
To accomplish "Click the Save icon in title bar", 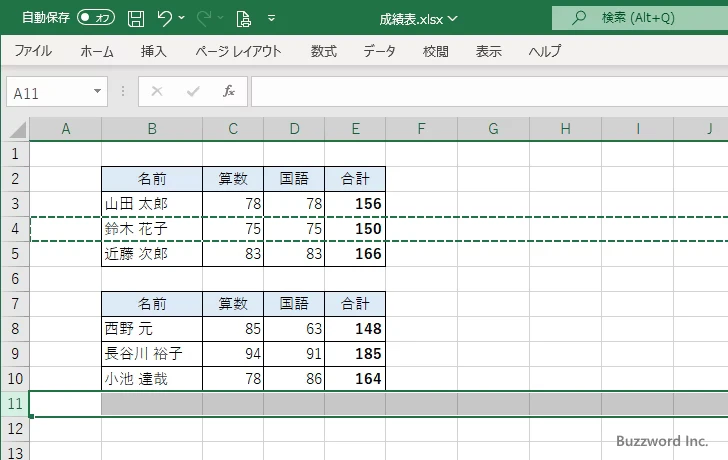I will pos(136,19).
